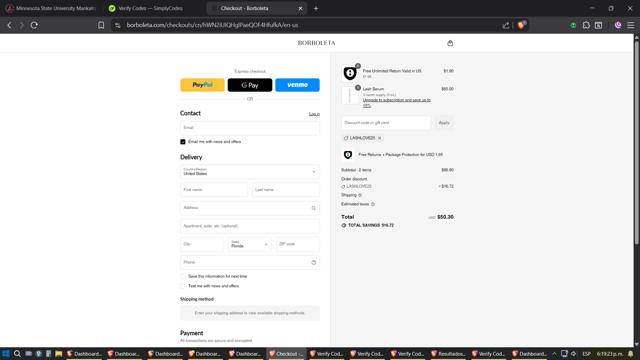Focus the Email input field
Viewport: 640px width, 360px height.
coord(250,128)
